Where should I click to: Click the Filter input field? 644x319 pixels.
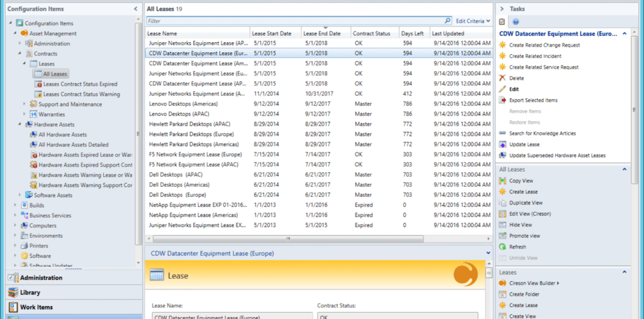(295, 21)
